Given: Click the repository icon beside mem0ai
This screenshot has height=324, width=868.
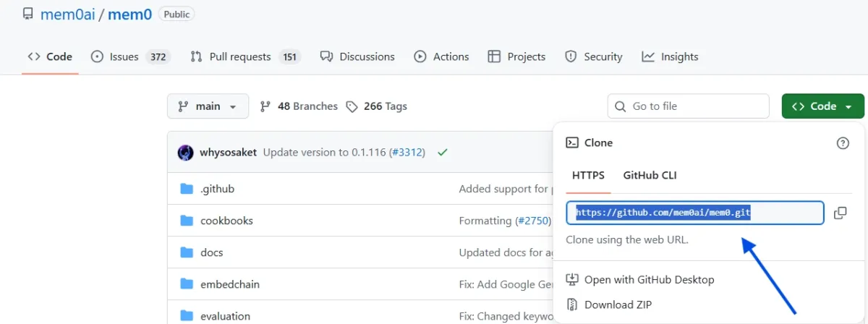Looking at the screenshot, I should (27, 14).
